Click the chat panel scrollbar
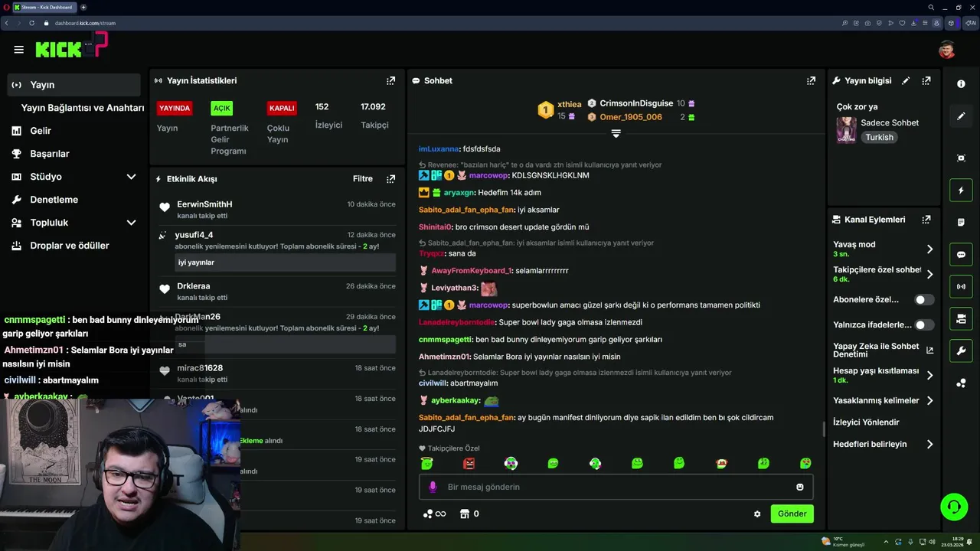The image size is (980, 551). click(824, 429)
